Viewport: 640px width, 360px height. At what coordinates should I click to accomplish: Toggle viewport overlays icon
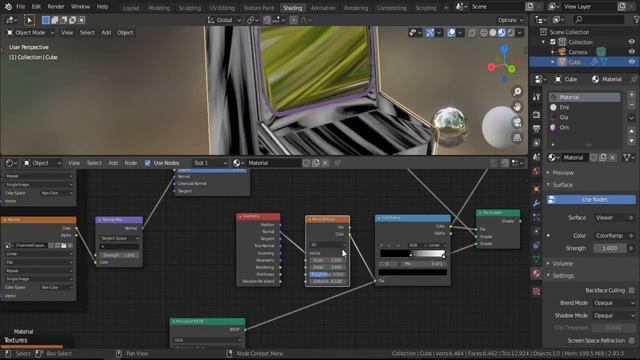[451, 33]
